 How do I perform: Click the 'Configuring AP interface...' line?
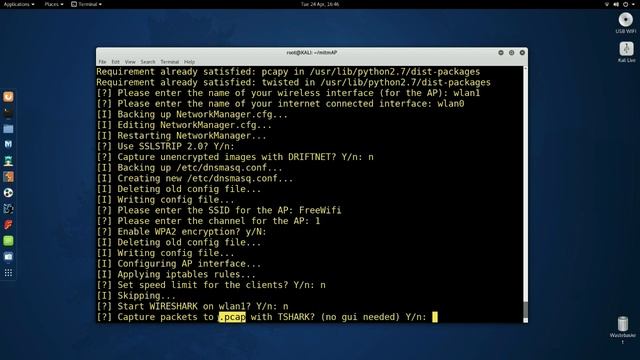179,264
